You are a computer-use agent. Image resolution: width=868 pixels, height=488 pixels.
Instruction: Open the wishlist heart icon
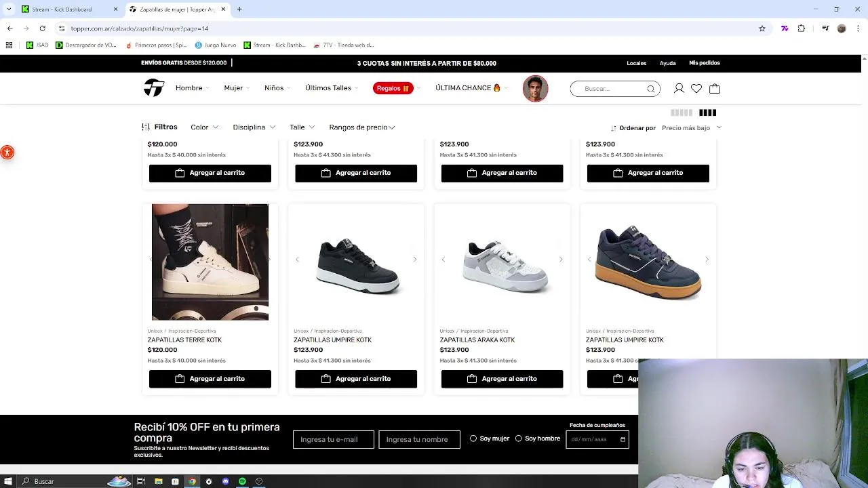[696, 89]
